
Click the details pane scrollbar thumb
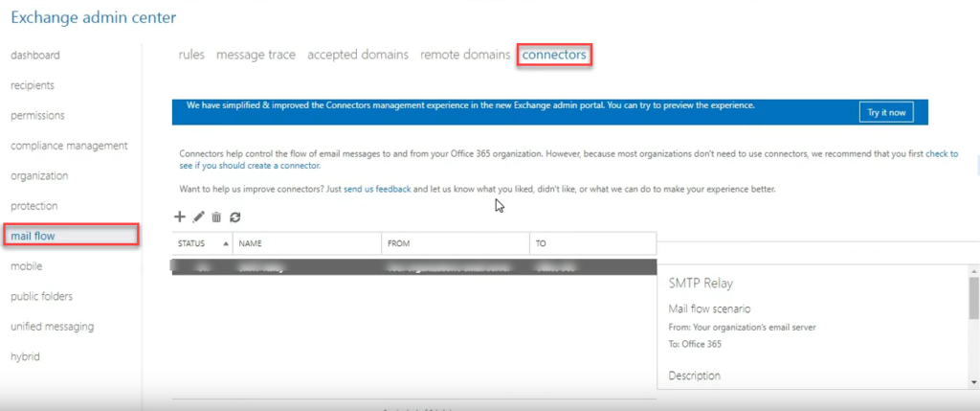pos(974,297)
